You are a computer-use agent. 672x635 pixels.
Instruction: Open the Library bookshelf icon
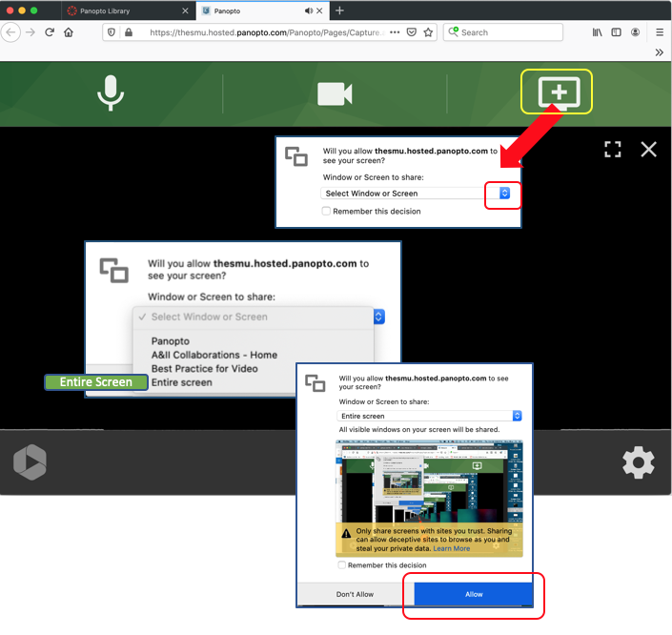[597, 32]
